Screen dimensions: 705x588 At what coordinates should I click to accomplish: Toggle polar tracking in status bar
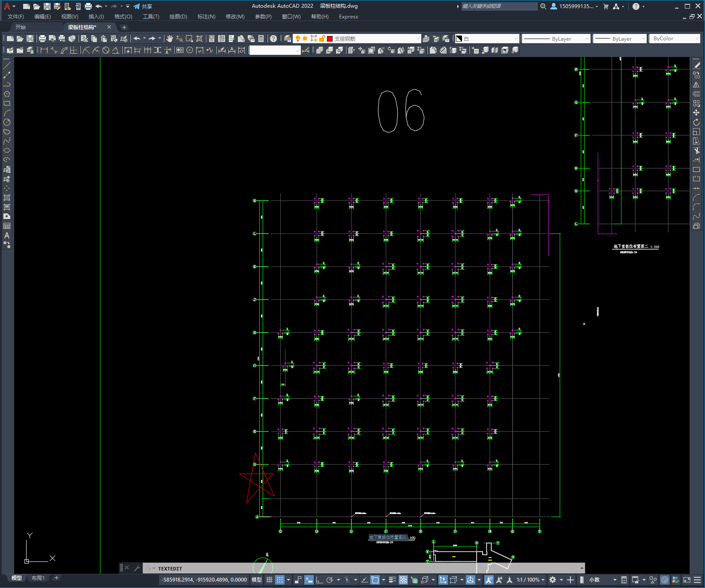[x=330, y=580]
